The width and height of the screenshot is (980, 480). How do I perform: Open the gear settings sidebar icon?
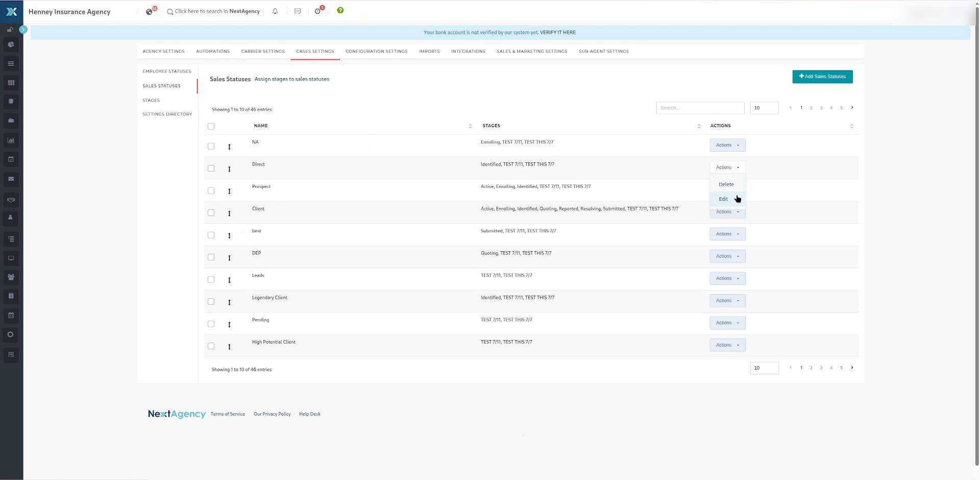coord(11,334)
